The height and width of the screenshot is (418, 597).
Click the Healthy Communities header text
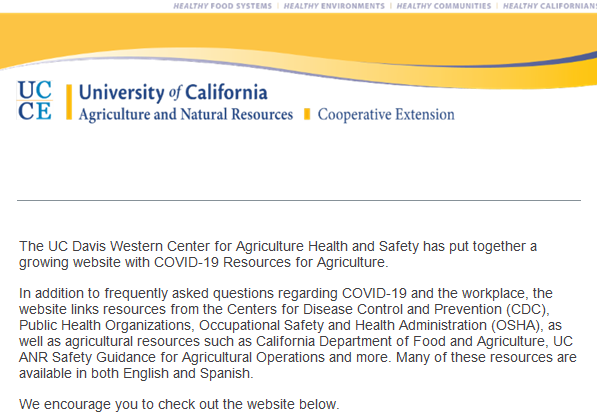[x=444, y=6]
